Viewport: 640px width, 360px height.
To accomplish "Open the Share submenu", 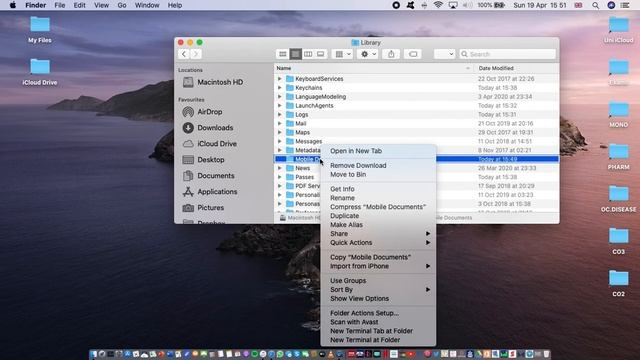I will (x=378, y=234).
